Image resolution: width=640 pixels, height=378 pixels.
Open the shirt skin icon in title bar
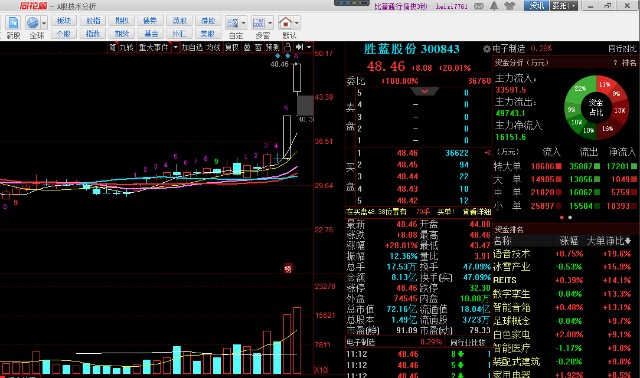point(509,6)
